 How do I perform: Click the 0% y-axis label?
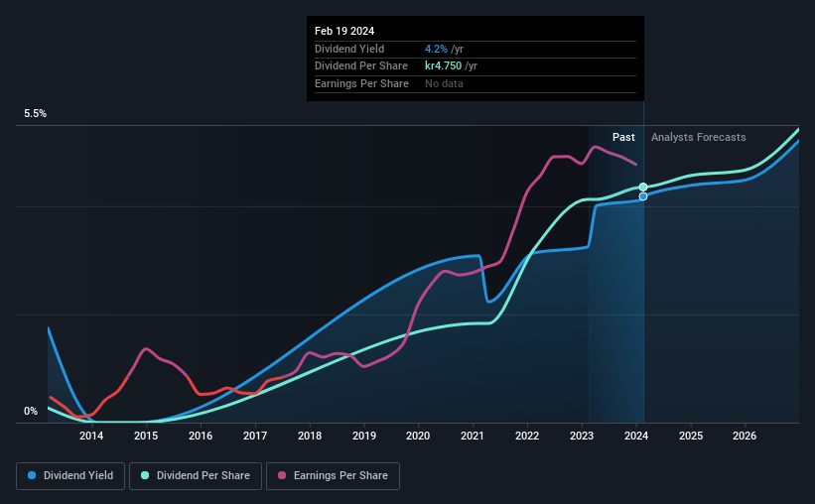point(31,411)
